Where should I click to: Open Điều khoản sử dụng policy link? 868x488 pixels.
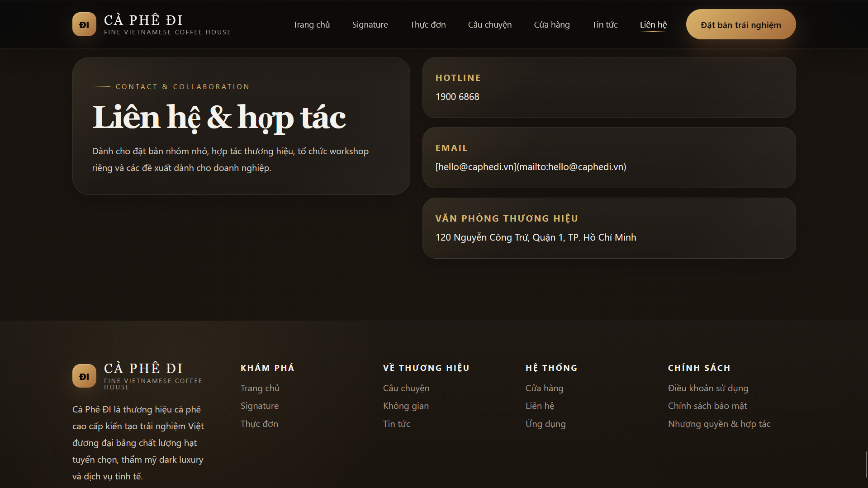(707, 388)
